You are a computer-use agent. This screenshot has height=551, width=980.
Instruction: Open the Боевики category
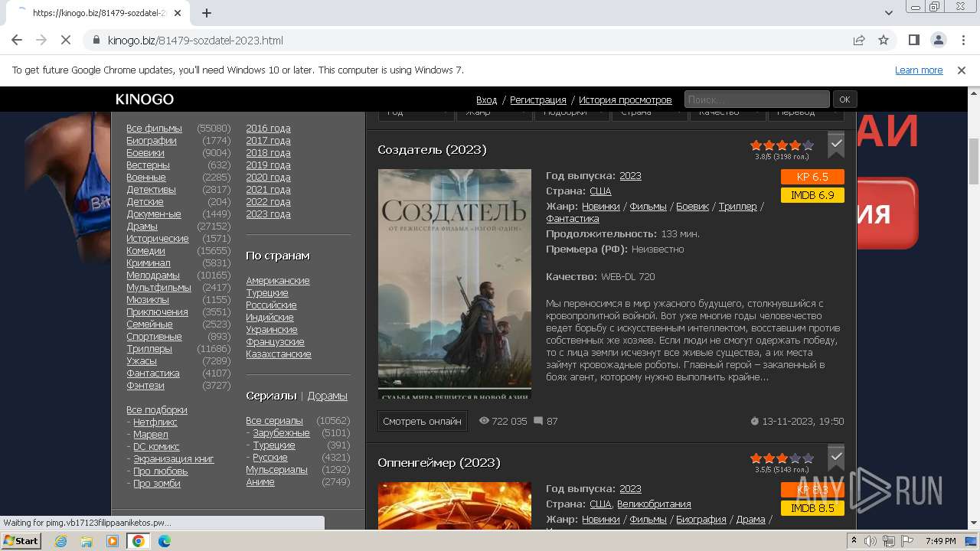pos(145,153)
